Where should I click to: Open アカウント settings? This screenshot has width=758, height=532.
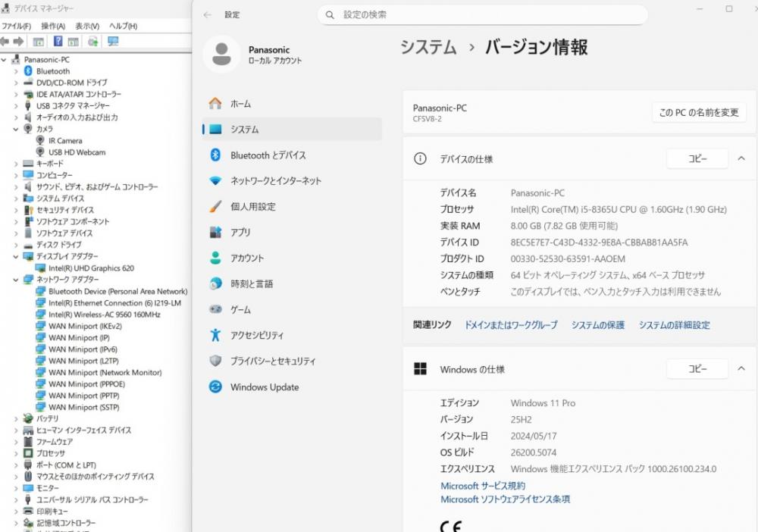pyautogui.click(x=292, y=258)
